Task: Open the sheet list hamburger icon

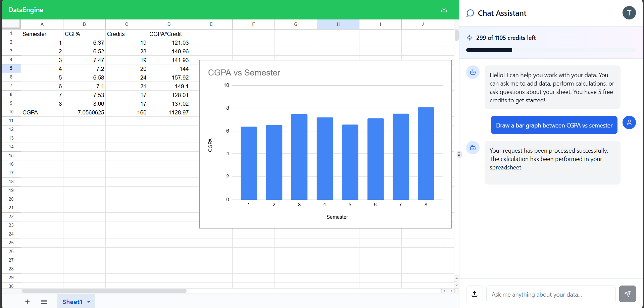Action: coord(44,302)
